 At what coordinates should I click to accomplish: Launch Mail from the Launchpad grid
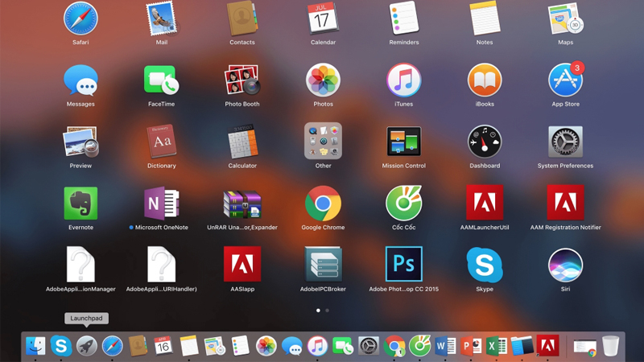162,19
